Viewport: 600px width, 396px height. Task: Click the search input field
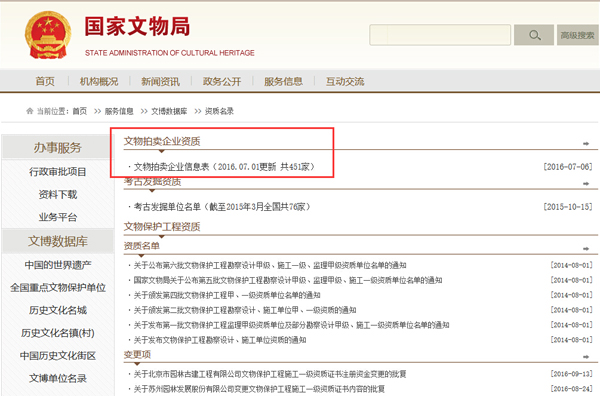click(x=440, y=35)
